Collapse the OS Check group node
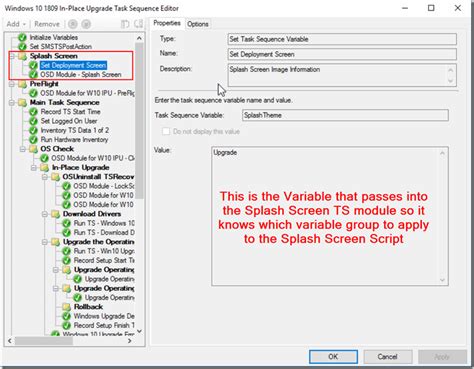The width and height of the screenshot is (474, 369). click(23, 149)
